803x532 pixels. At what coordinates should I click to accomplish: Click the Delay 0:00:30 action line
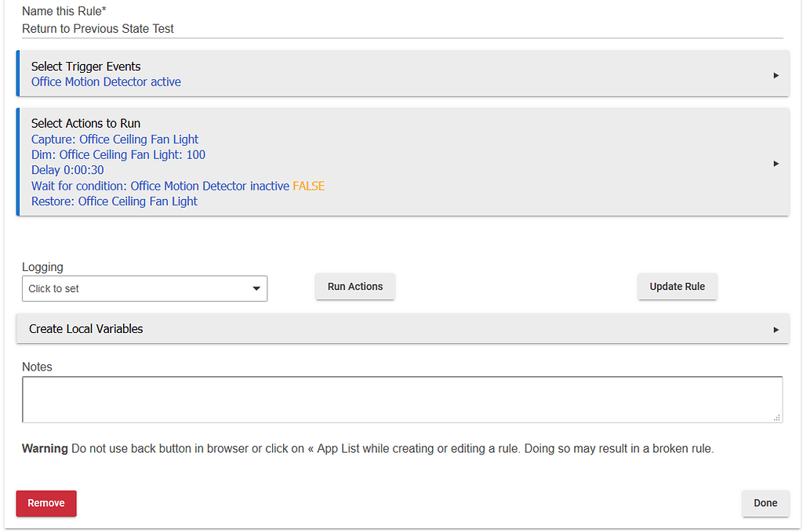coord(67,170)
